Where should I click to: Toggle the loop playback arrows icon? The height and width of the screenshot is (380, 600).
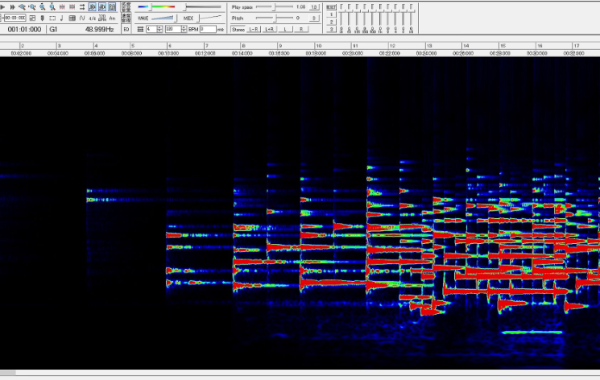point(82,7)
